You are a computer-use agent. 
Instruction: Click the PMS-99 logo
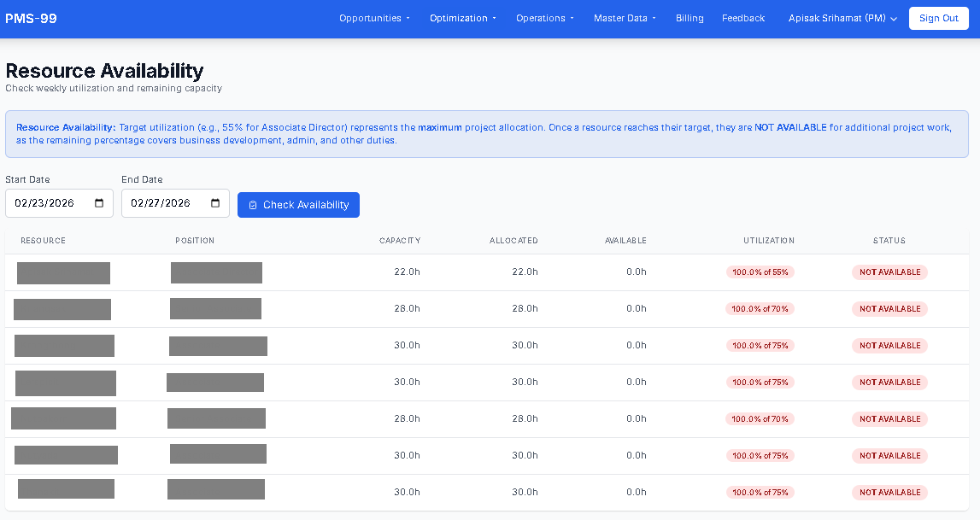coord(32,18)
